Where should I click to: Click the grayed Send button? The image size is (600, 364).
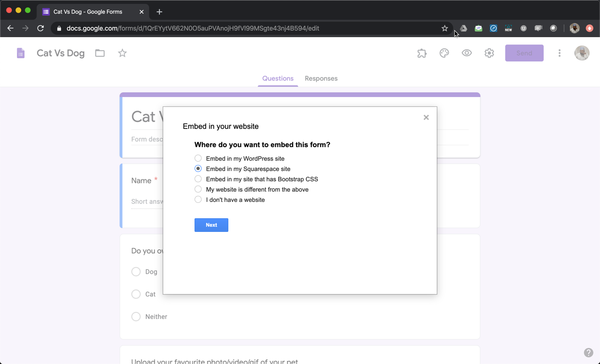click(x=524, y=53)
